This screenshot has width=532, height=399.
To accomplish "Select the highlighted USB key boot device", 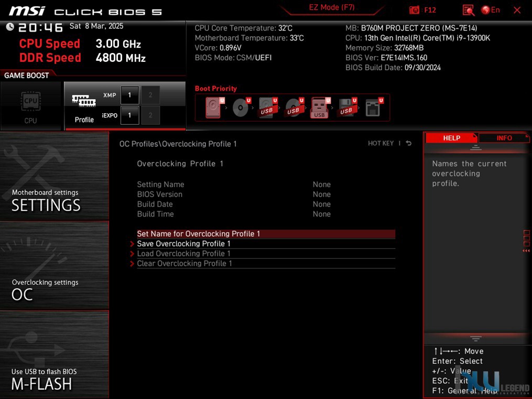I will click(x=320, y=107).
